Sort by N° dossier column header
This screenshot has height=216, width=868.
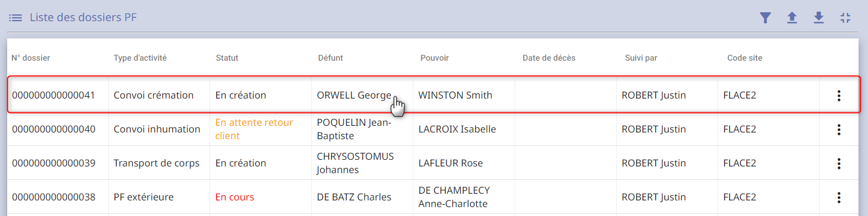[31, 58]
